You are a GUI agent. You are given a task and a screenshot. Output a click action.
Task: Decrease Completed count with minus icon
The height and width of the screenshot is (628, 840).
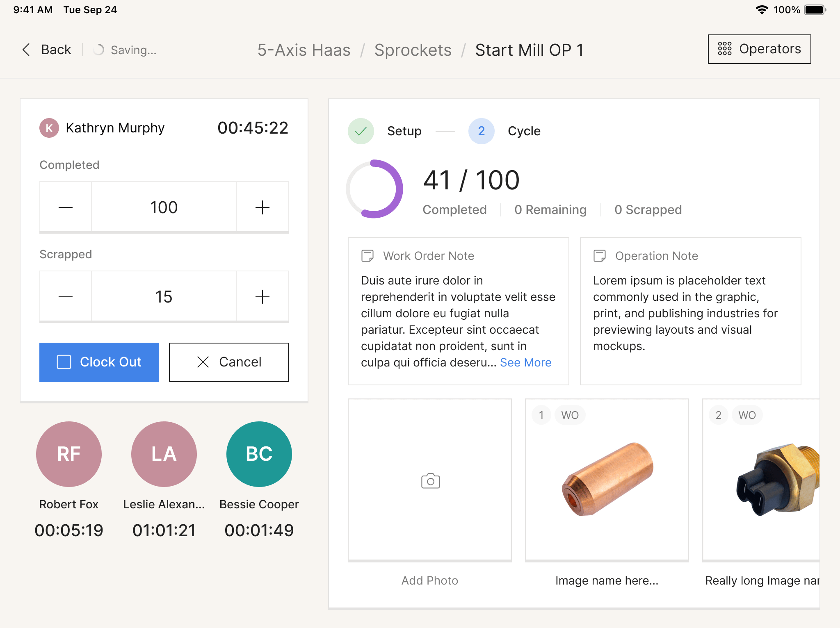66,207
